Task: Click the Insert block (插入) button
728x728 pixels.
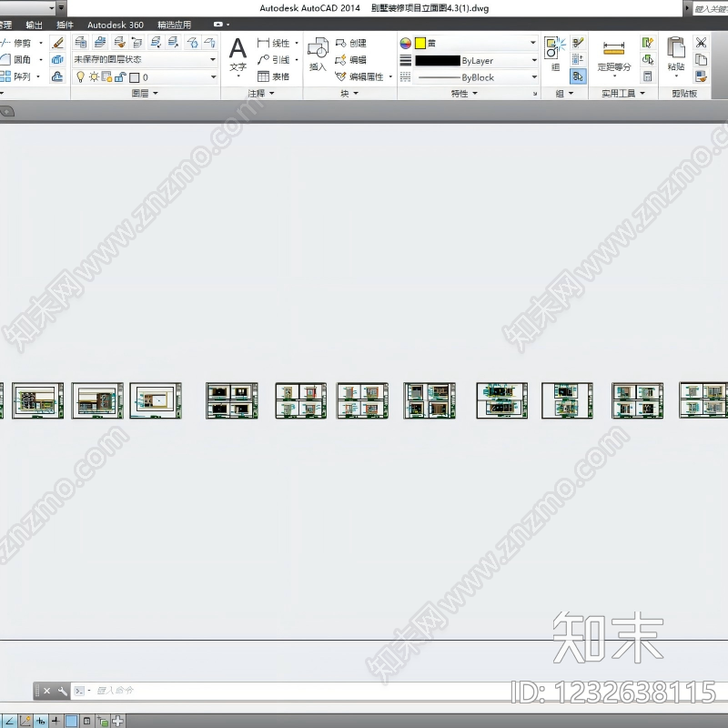Action: coord(318,55)
